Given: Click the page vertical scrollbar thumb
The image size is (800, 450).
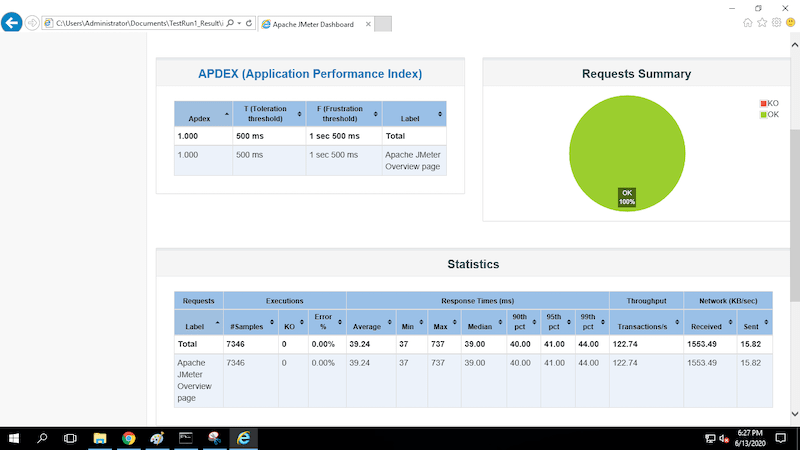Looking at the screenshot, I should tap(795, 215).
